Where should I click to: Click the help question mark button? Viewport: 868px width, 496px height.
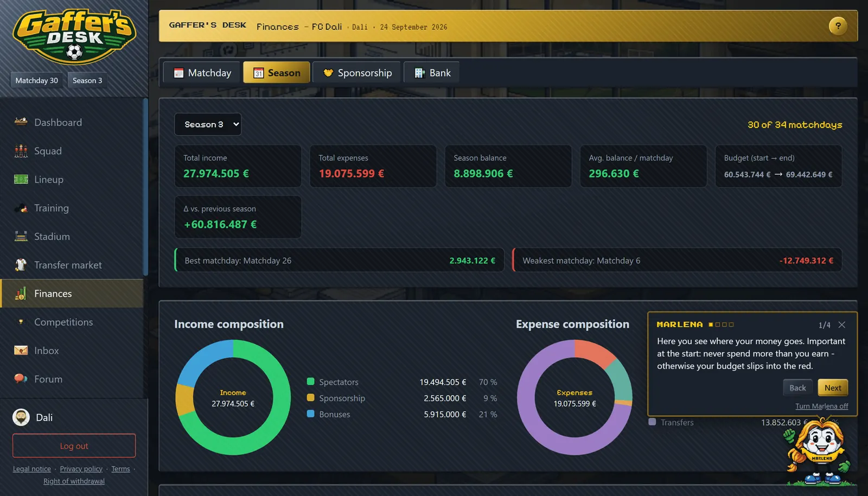(838, 26)
